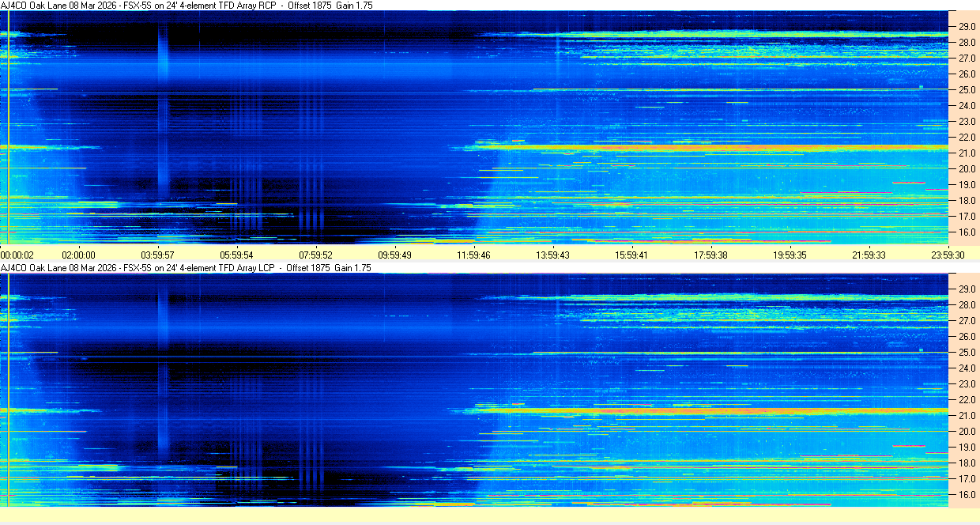Select the 03:59:57 time label
The width and height of the screenshot is (980, 525).
(158, 255)
